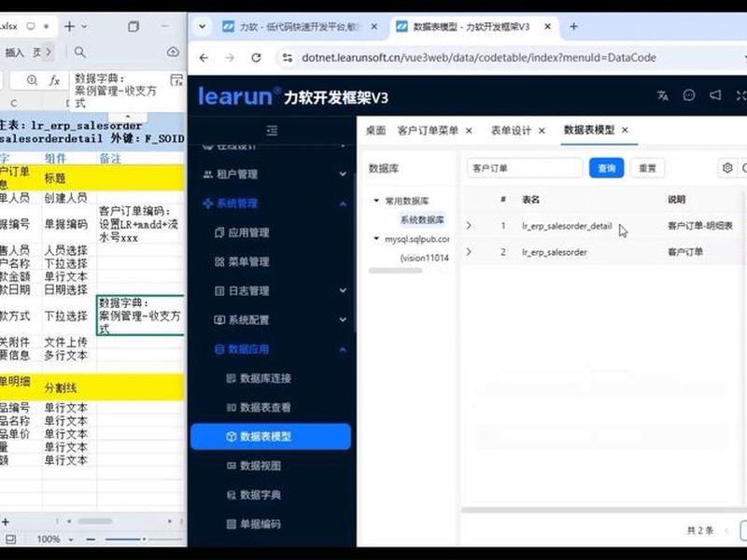Switch to the 桌面 page tab

point(375,131)
